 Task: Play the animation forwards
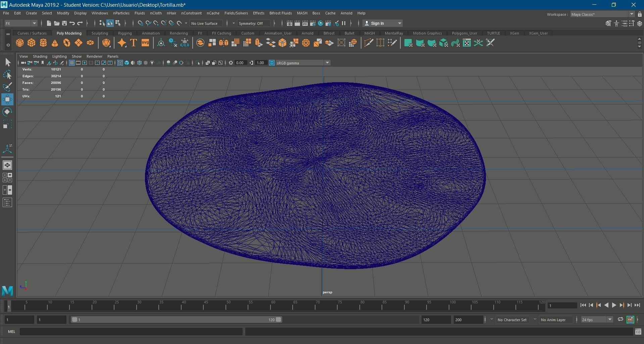click(x=614, y=305)
